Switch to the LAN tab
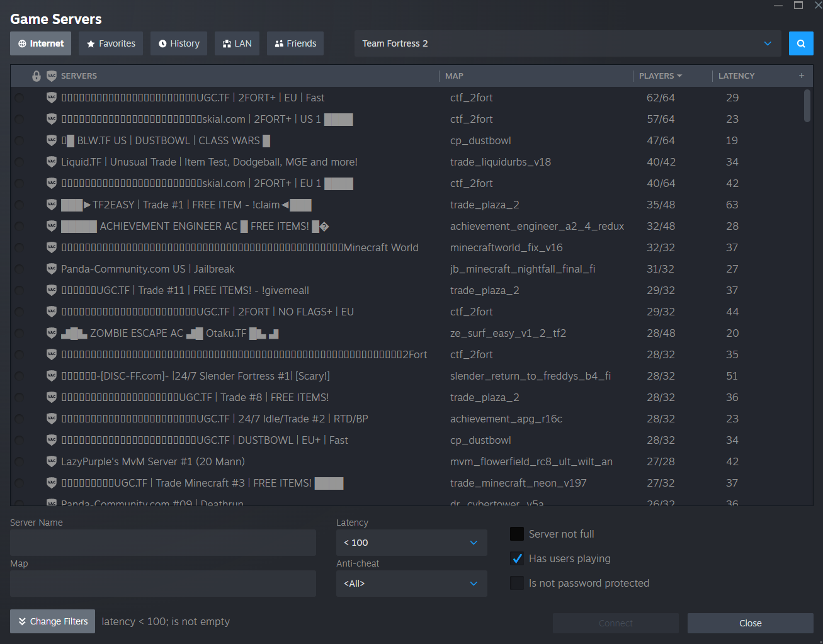 tap(237, 43)
